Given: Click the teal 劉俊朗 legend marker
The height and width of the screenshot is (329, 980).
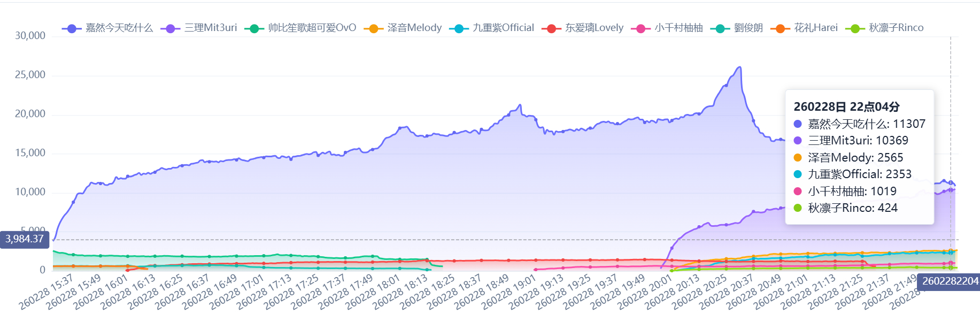Looking at the screenshot, I should coord(720,28).
